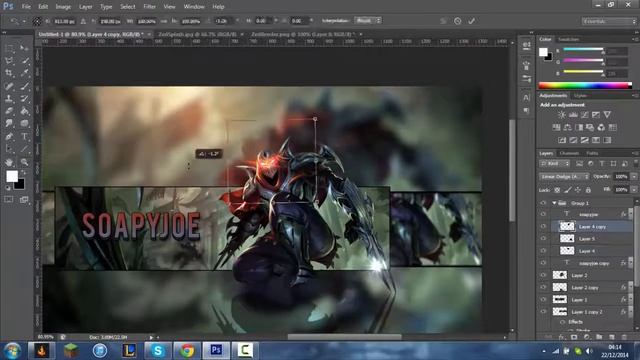Hide the Layer 4 copy layer
Screen dimensions: 640x360
(543, 226)
